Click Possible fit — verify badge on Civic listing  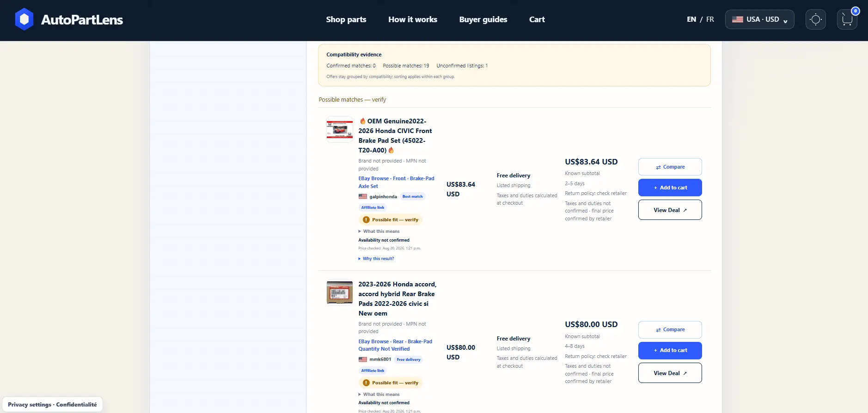click(391, 220)
